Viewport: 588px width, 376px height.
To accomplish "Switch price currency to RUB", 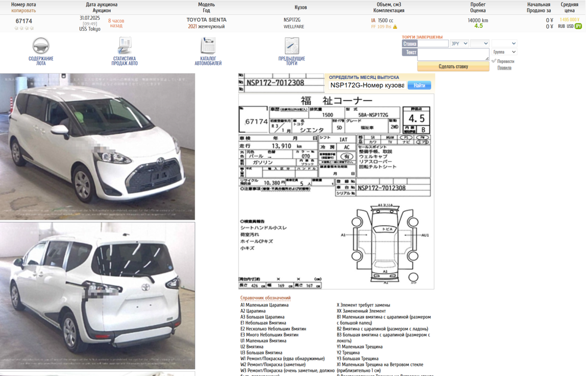I will 562,26.
